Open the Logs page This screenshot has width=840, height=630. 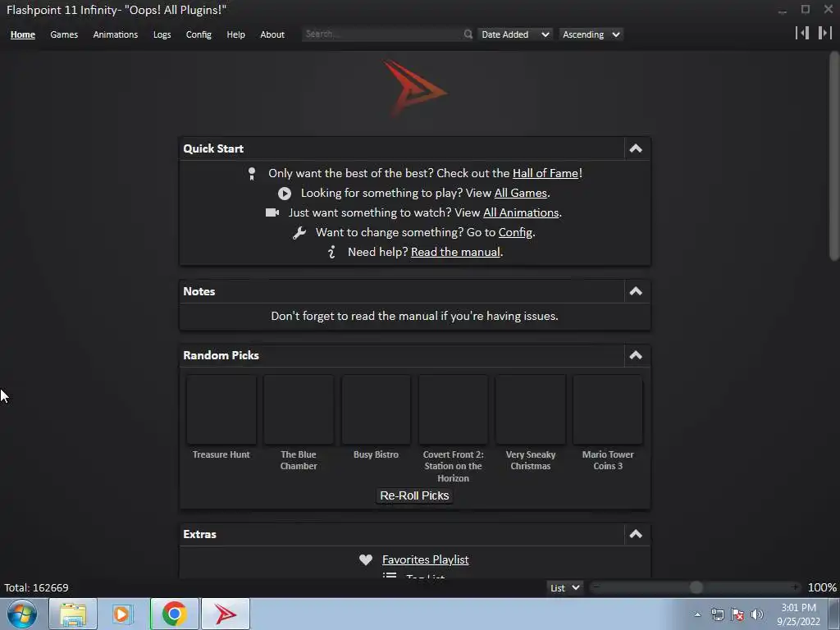[x=162, y=34]
